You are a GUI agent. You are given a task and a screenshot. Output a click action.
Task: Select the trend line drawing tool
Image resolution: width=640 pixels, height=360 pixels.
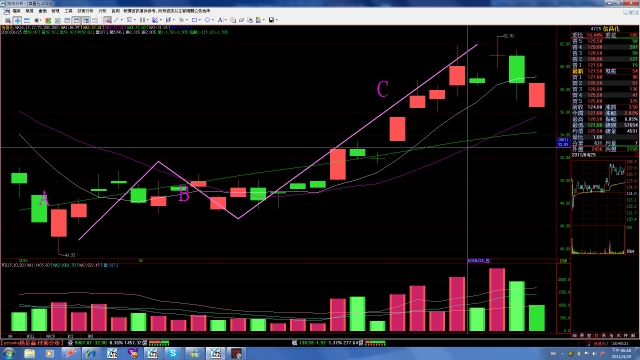(117, 20)
